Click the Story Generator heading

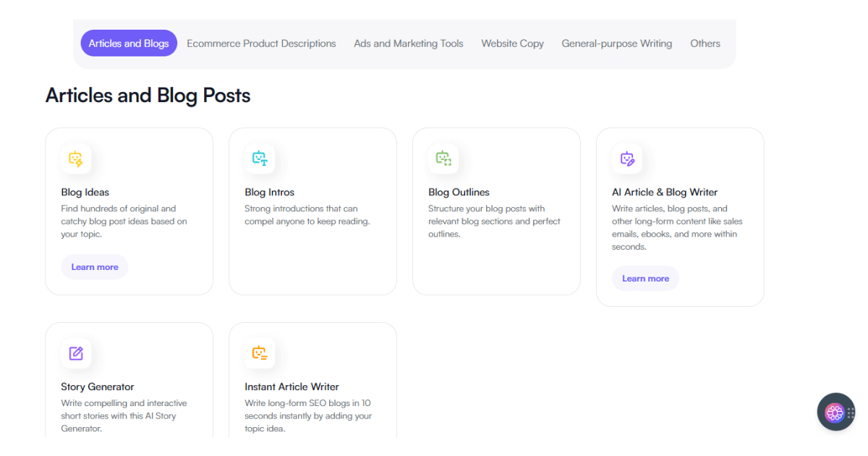coord(98,387)
